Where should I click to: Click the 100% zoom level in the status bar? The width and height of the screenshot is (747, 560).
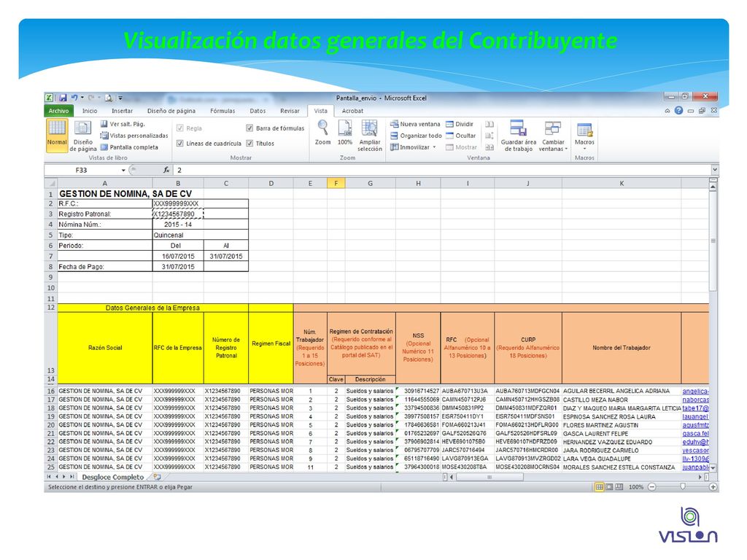(x=636, y=486)
